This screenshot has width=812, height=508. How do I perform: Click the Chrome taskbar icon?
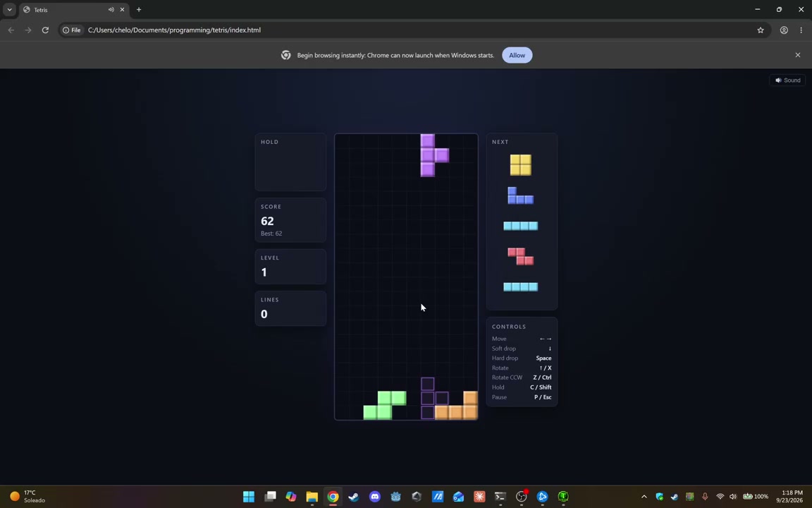(333, 497)
